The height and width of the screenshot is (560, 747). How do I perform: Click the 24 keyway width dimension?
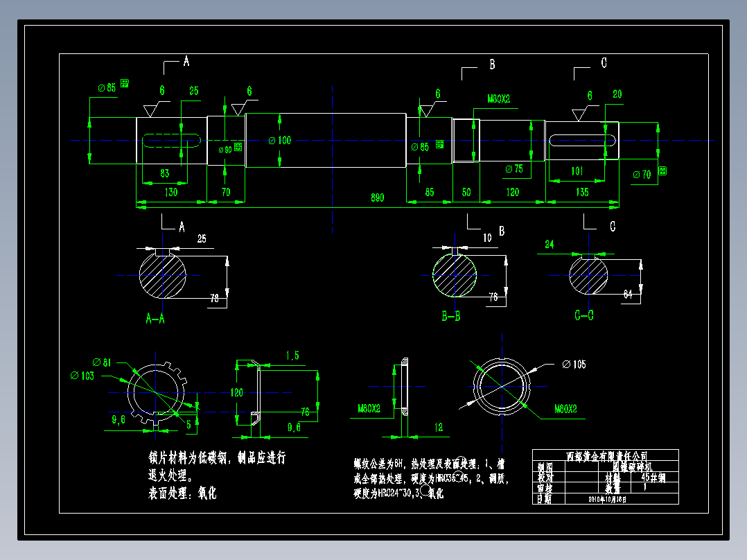point(550,245)
